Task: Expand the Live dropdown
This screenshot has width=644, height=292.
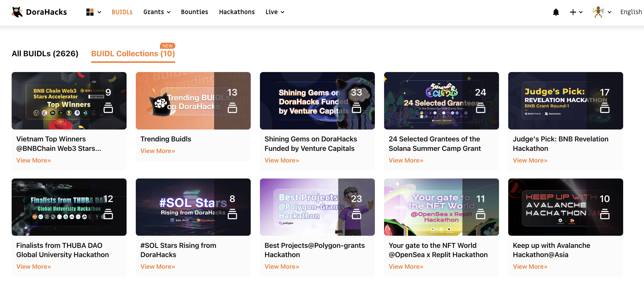Action: (x=274, y=12)
